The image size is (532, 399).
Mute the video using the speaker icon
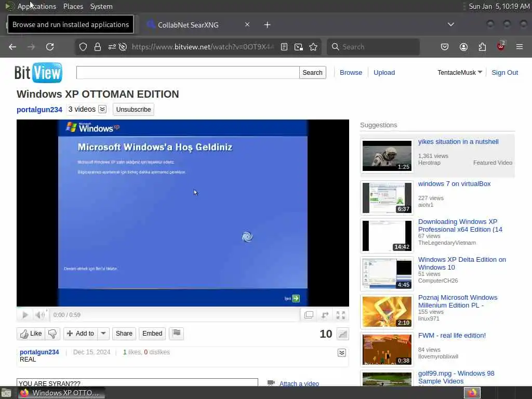pyautogui.click(x=39, y=315)
